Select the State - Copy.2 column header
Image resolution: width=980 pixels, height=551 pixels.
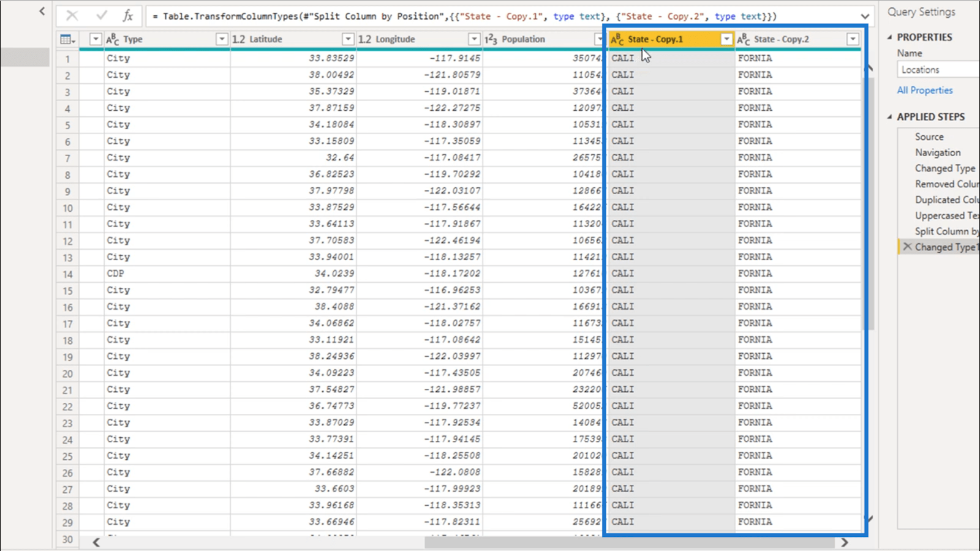tap(797, 39)
